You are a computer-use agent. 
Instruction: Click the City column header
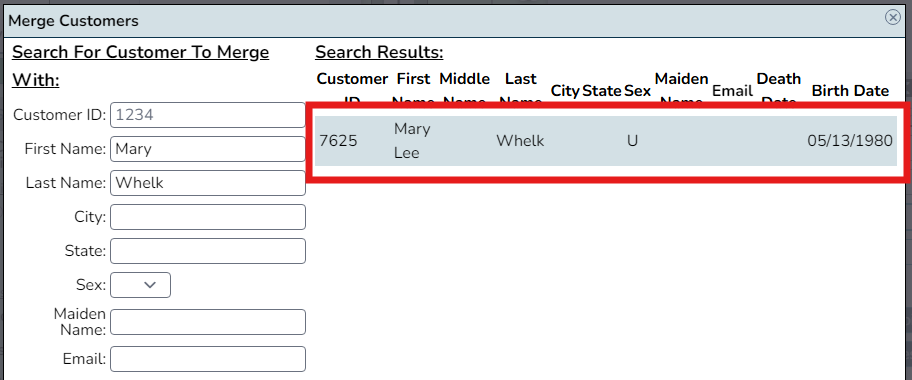(x=565, y=91)
